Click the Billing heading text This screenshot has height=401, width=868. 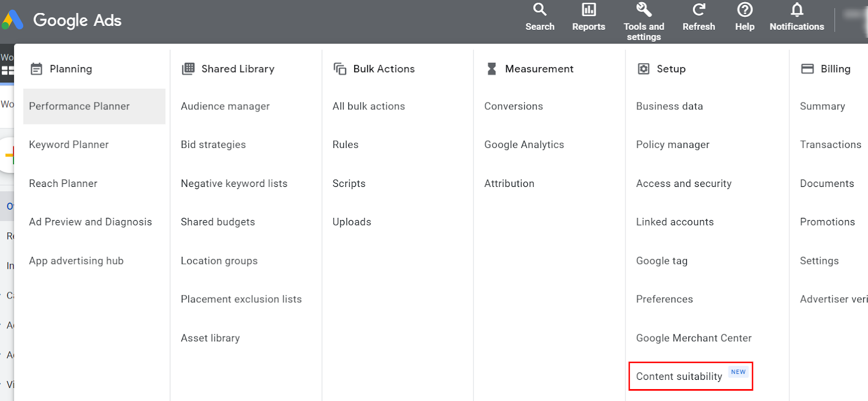pyautogui.click(x=835, y=69)
